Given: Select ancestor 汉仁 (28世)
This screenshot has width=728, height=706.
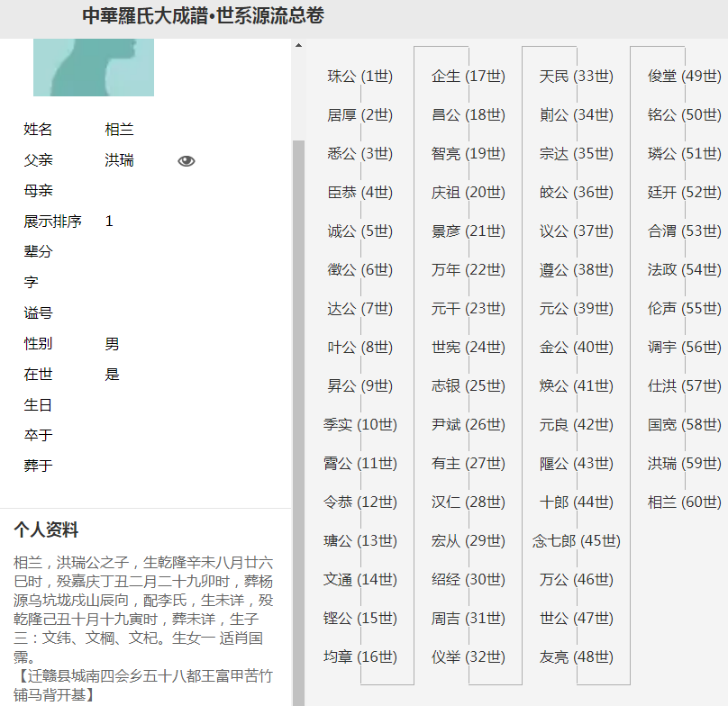Looking at the screenshot, I should pyautogui.click(x=468, y=502).
